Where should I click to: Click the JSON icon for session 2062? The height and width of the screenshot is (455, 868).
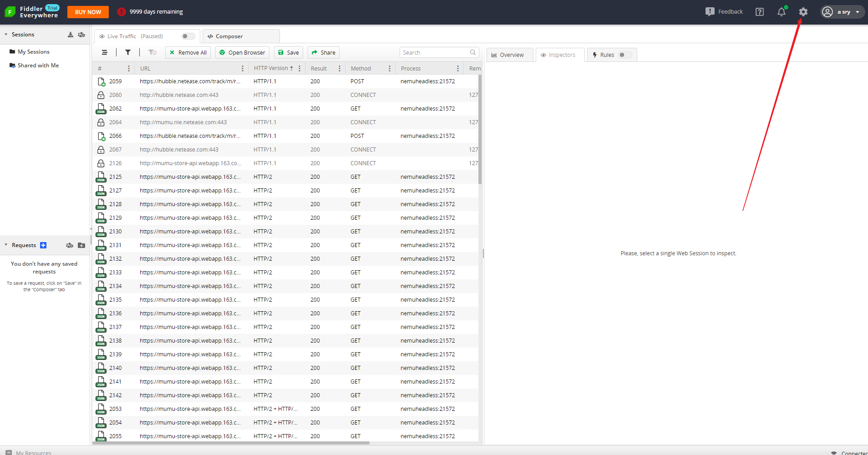coord(101,109)
